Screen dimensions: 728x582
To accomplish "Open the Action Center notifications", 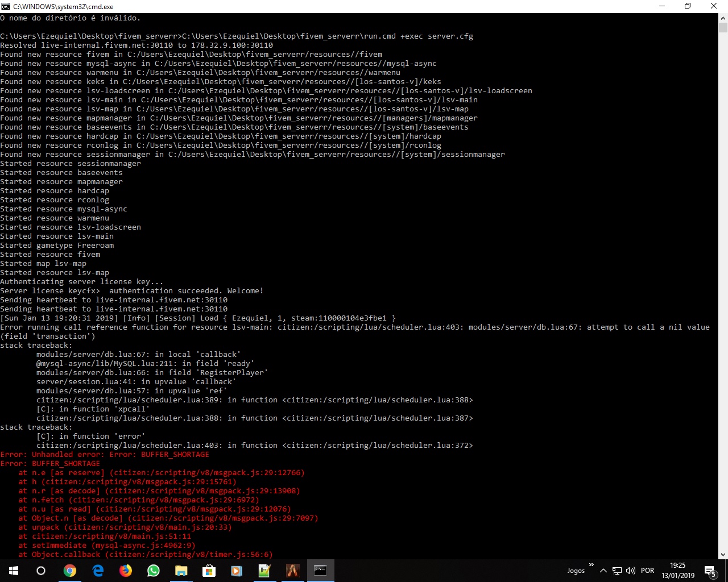I will [710, 571].
